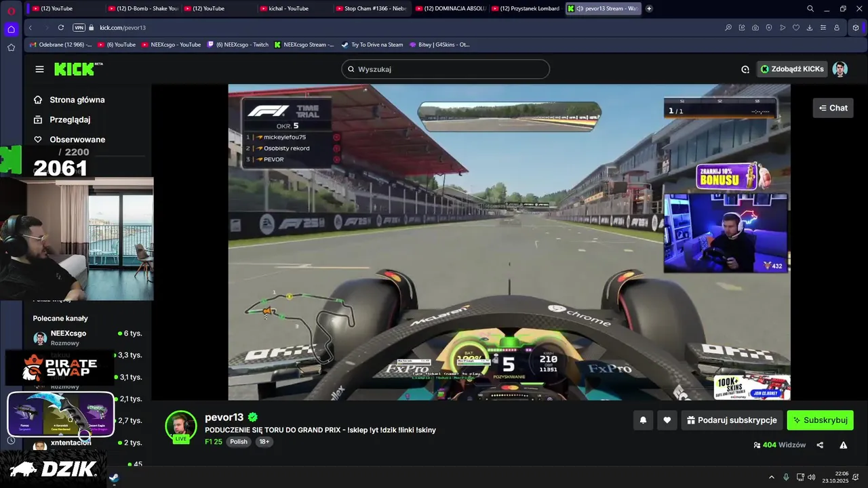Image resolution: width=868 pixels, height=488 pixels.
Task: Switch to the Stop Cham #1366 tab
Action: click(370, 8)
